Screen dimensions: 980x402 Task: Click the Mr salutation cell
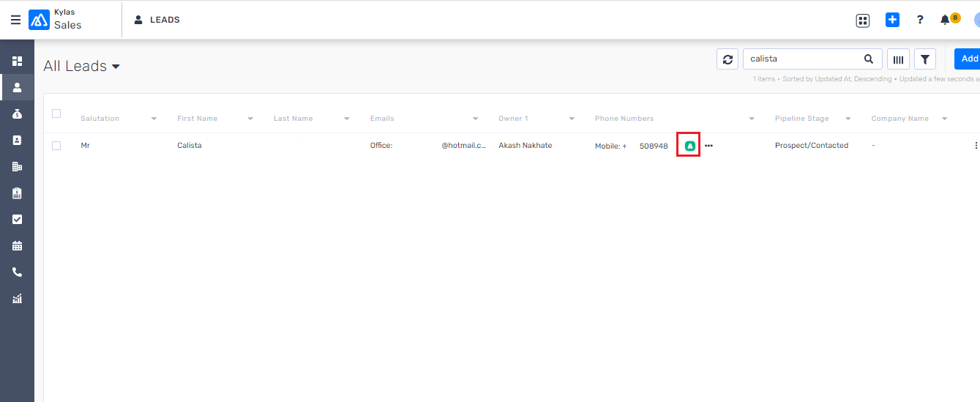[86, 146]
